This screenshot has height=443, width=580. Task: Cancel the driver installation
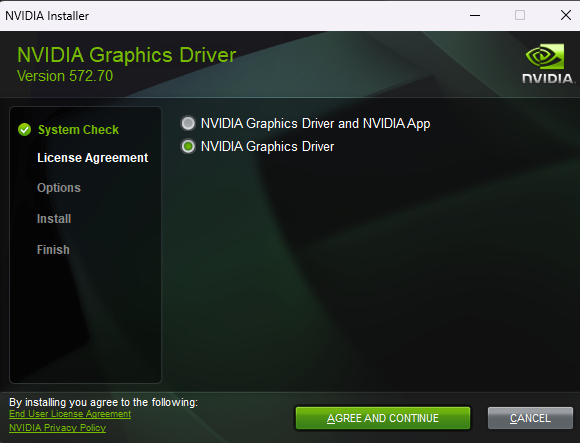coord(530,418)
